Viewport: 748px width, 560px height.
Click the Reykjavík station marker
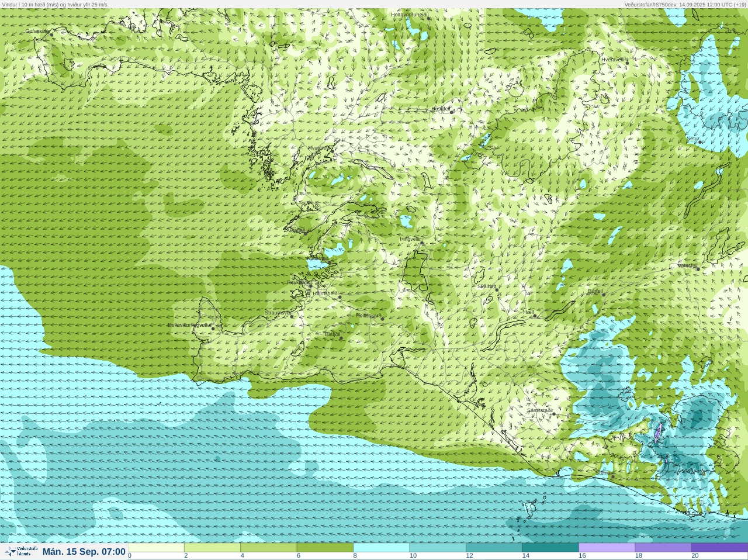(310, 285)
